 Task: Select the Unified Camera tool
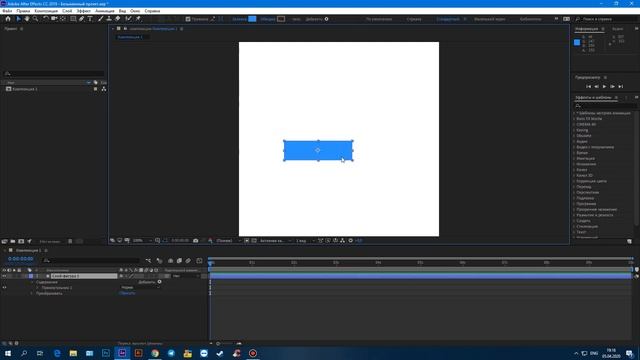tap(54, 19)
